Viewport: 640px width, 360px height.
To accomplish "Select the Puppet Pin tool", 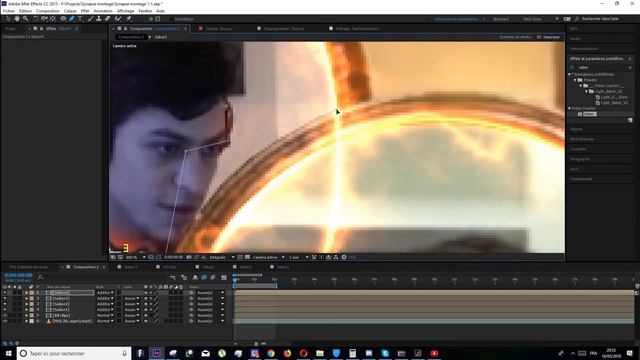I will pos(129,19).
